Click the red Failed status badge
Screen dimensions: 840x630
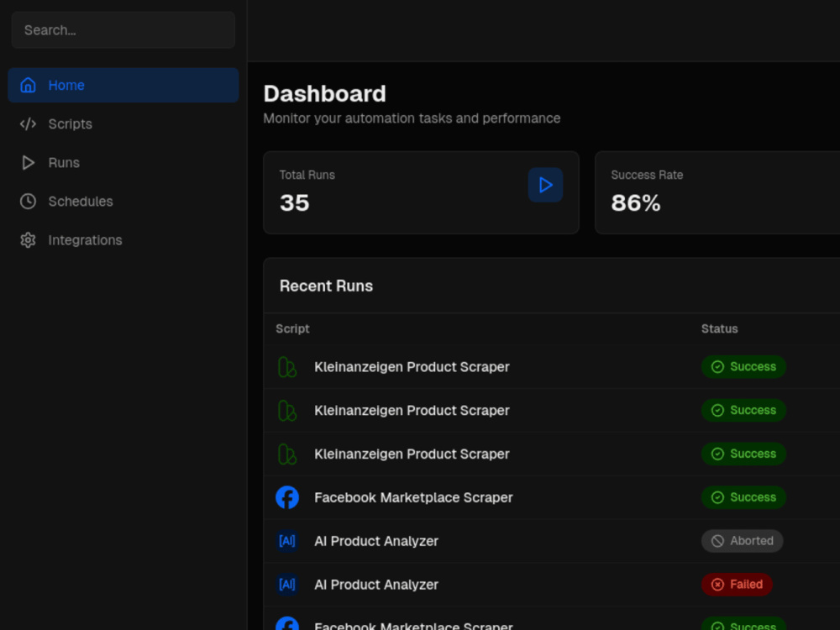point(737,585)
